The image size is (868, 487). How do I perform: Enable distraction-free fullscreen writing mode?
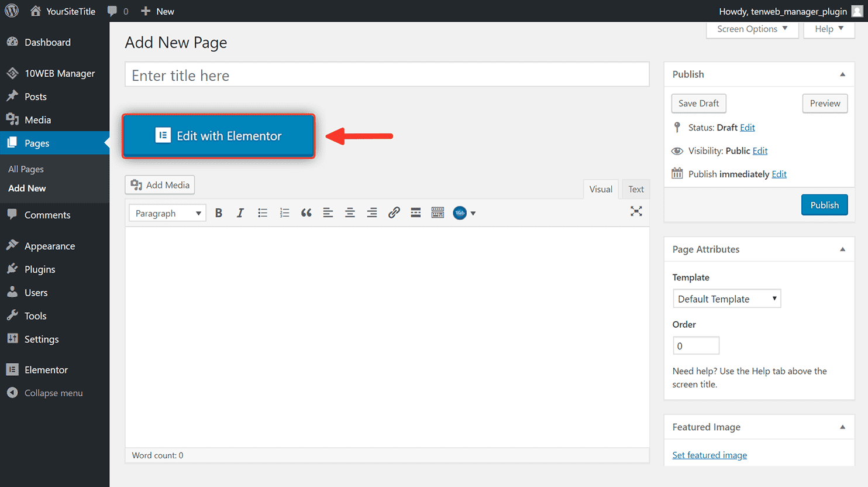click(636, 211)
